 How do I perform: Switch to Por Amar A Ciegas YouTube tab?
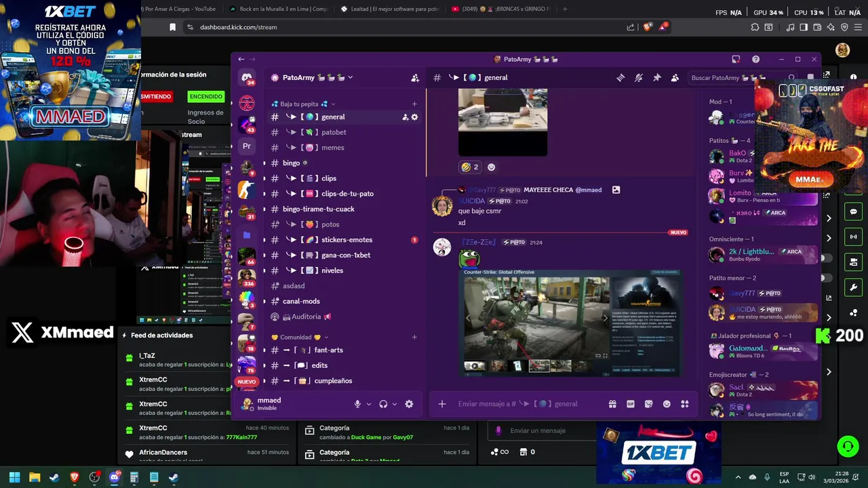tap(180, 9)
